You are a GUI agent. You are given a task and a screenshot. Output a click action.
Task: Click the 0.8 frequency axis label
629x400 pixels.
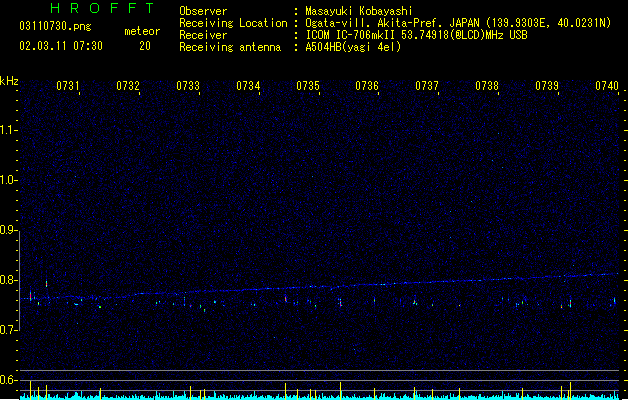8,280
